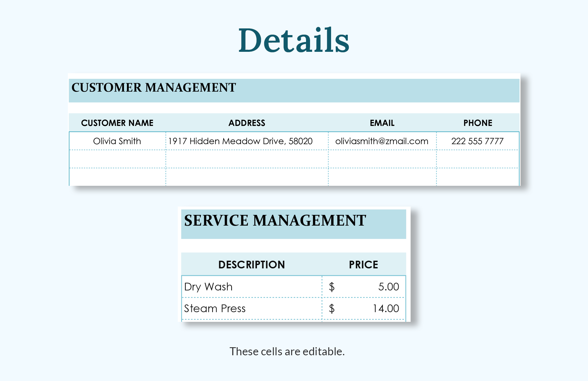Select the 'CUSTOMER NAME' column header
588x381 pixels.
click(117, 123)
